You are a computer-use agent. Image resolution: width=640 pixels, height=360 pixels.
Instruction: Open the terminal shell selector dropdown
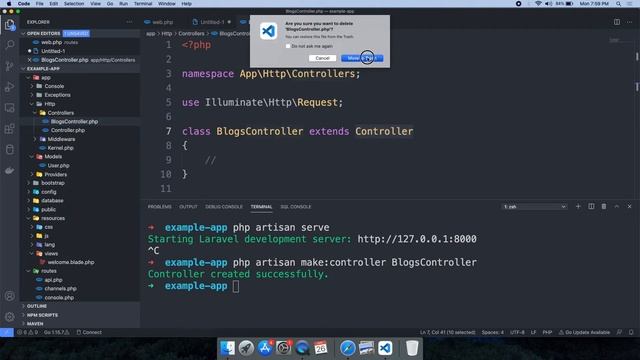click(534, 207)
